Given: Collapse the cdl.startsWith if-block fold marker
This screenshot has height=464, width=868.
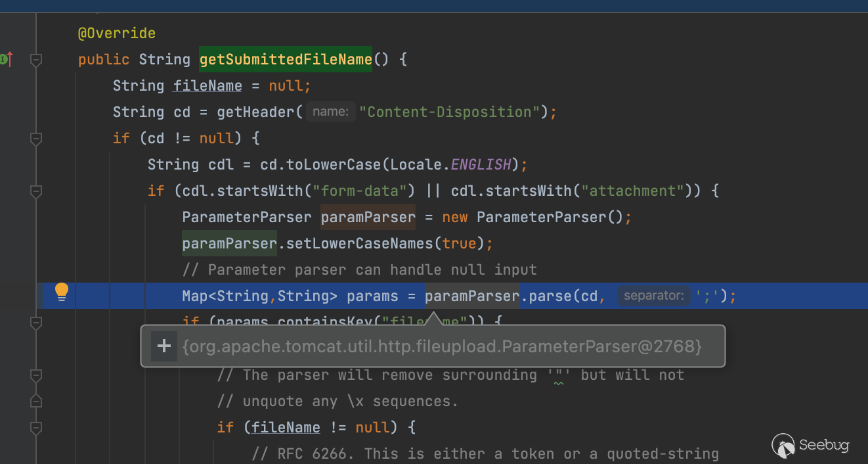Looking at the screenshot, I should [36, 191].
